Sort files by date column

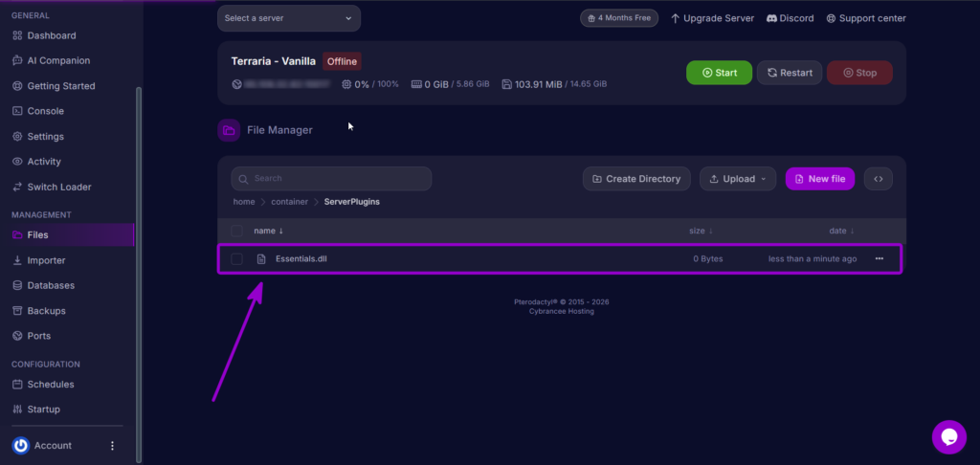click(841, 231)
